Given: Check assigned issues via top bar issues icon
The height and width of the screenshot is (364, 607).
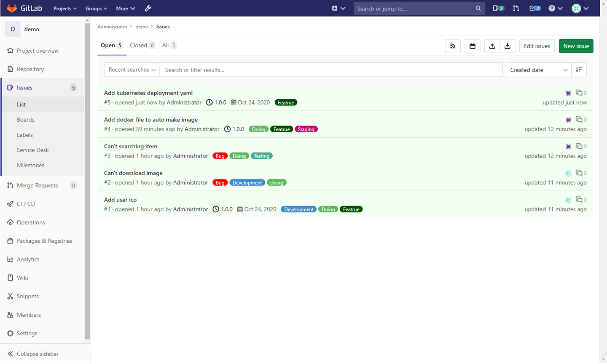Looking at the screenshot, I should [x=497, y=8].
